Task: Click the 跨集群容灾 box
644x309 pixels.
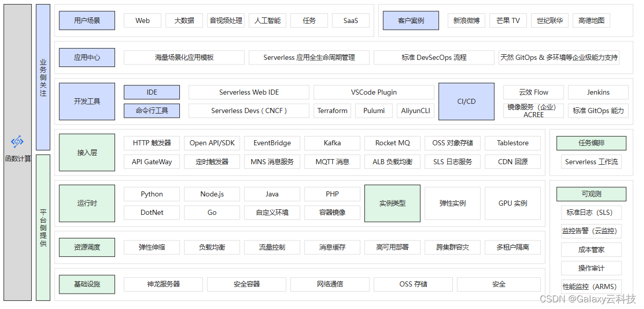Action: click(x=452, y=247)
